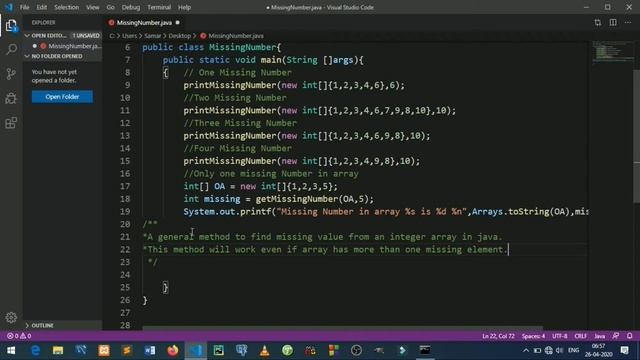The height and width of the screenshot is (360, 640).
Task: Open the Edit menu
Action: 42,7
